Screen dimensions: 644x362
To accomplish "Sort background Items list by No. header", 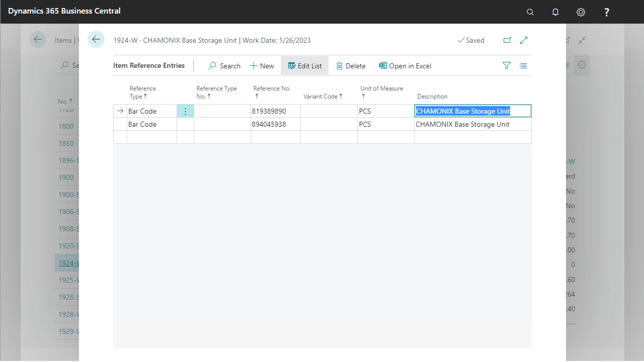I will [65, 101].
